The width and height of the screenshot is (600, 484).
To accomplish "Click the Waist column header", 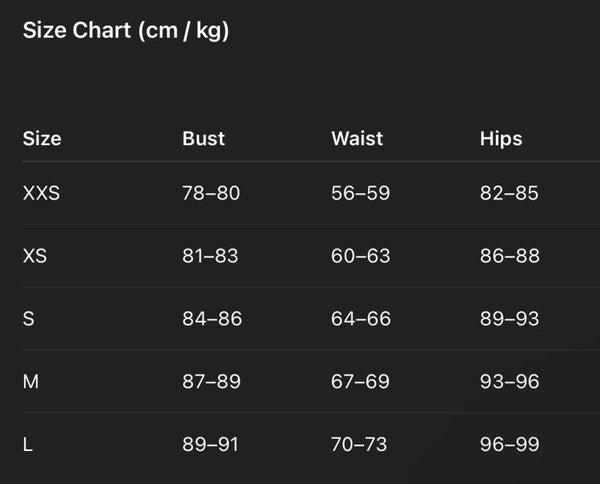I will [357, 139].
